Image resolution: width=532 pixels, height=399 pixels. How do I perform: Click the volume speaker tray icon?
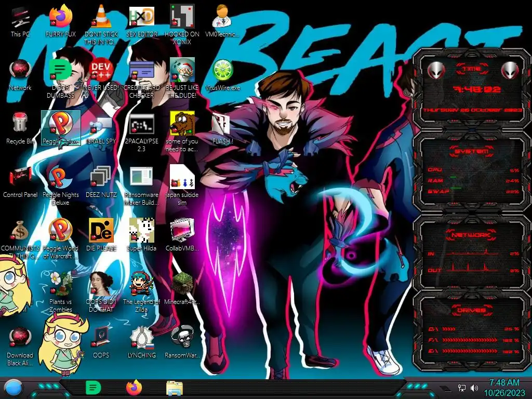tap(474, 388)
